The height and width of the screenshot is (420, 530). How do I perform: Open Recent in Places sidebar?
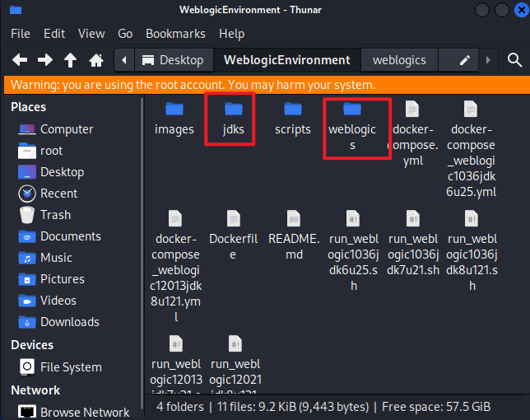tap(48, 194)
